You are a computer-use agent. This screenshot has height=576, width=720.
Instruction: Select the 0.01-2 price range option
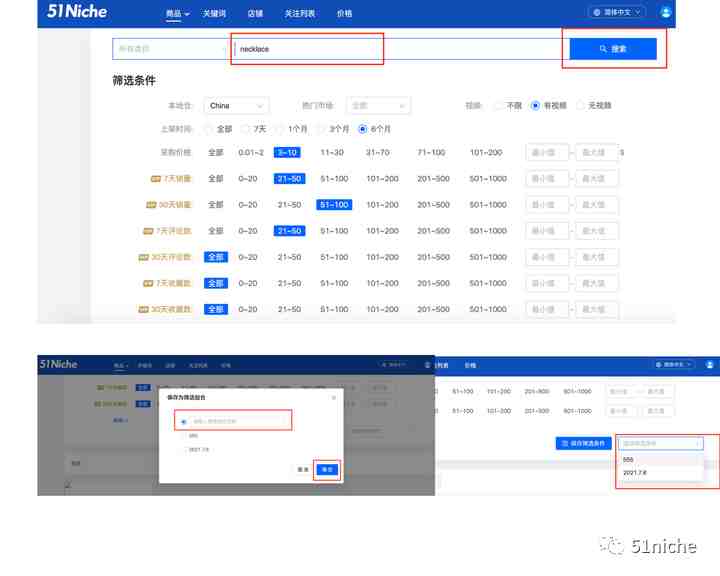pos(251,152)
